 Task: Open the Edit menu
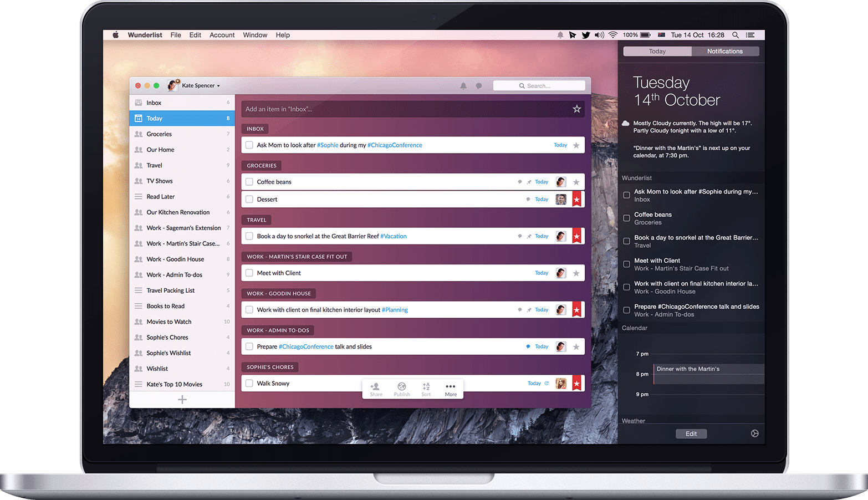pos(195,35)
